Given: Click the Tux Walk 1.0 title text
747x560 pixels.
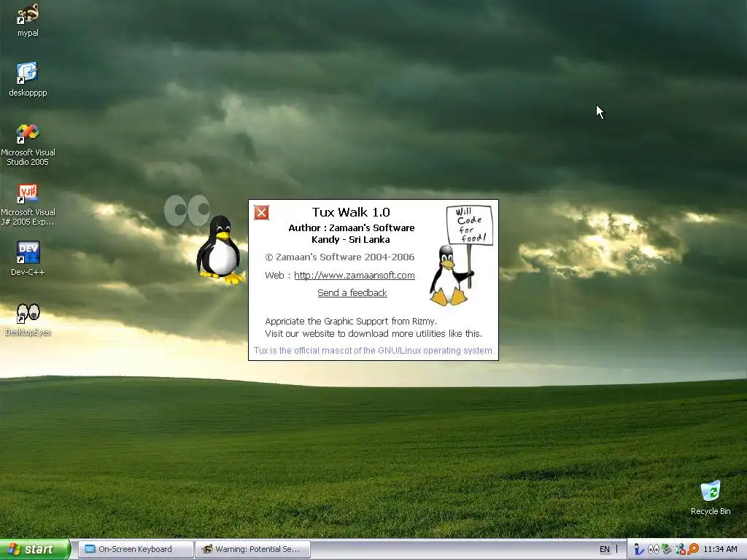Looking at the screenshot, I should click(x=351, y=212).
